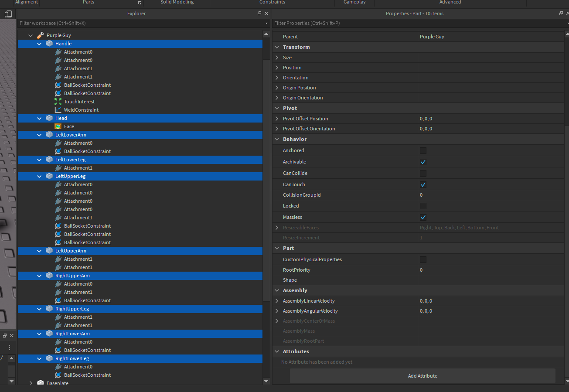Select the RightLowerLeg part
The height and width of the screenshot is (392, 569).
click(72, 358)
